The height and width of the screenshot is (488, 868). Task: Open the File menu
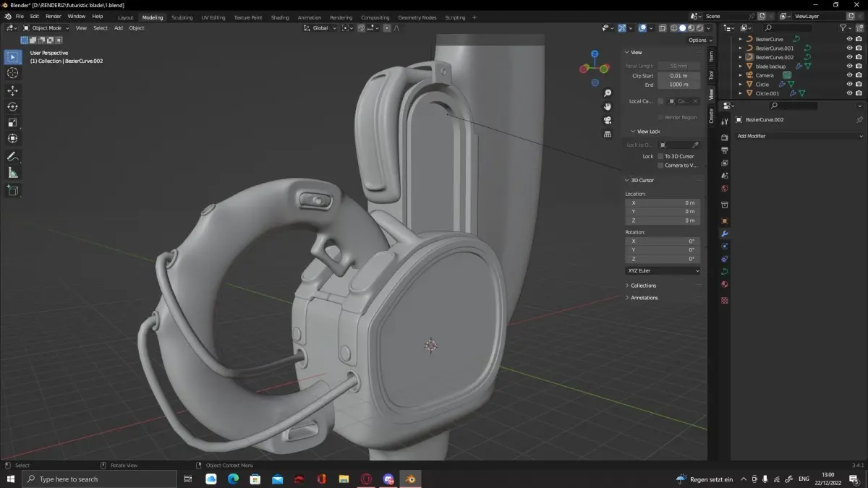pyautogui.click(x=19, y=16)
